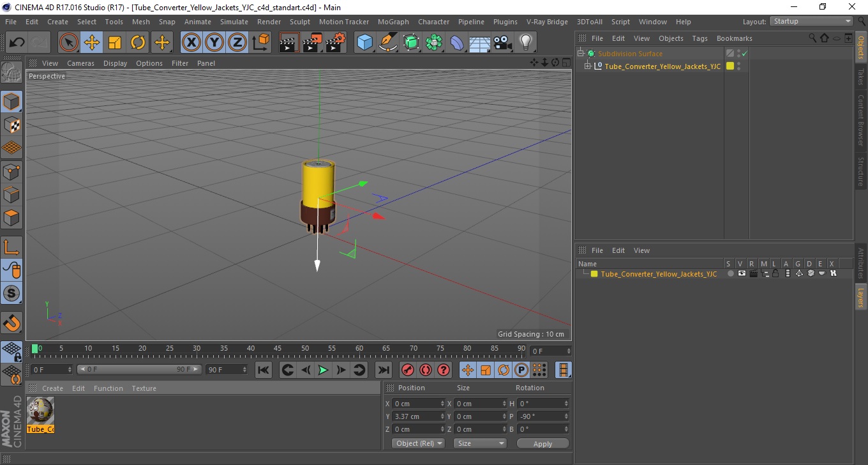The height and width of the screenshot is (465, 868).
Task: Enable the Axis mode icon
Action: point(11,247)
